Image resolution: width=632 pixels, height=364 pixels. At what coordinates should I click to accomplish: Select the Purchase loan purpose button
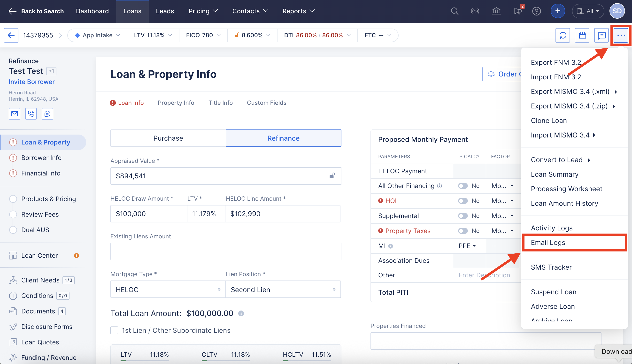(168, 138)
